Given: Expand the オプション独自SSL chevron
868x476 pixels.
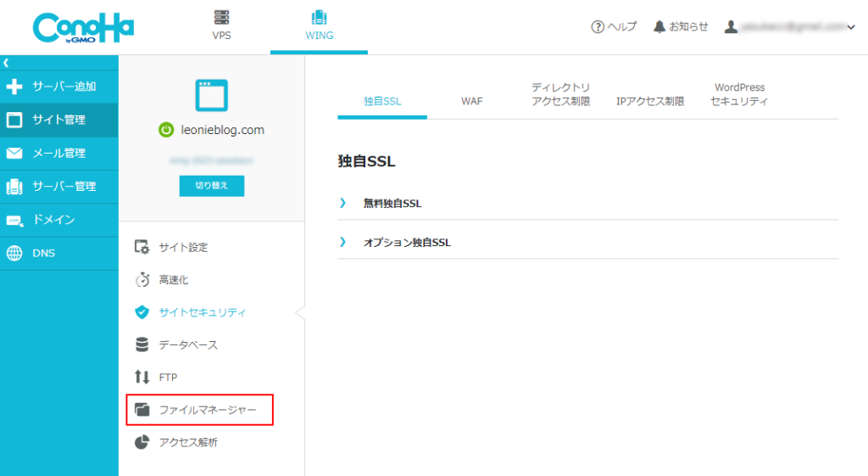Looking at the screenshot, I should click(342, 242).
